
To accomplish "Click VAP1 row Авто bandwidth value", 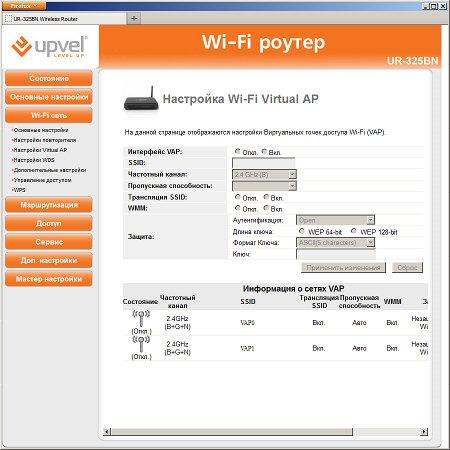I will pos(359,348).
